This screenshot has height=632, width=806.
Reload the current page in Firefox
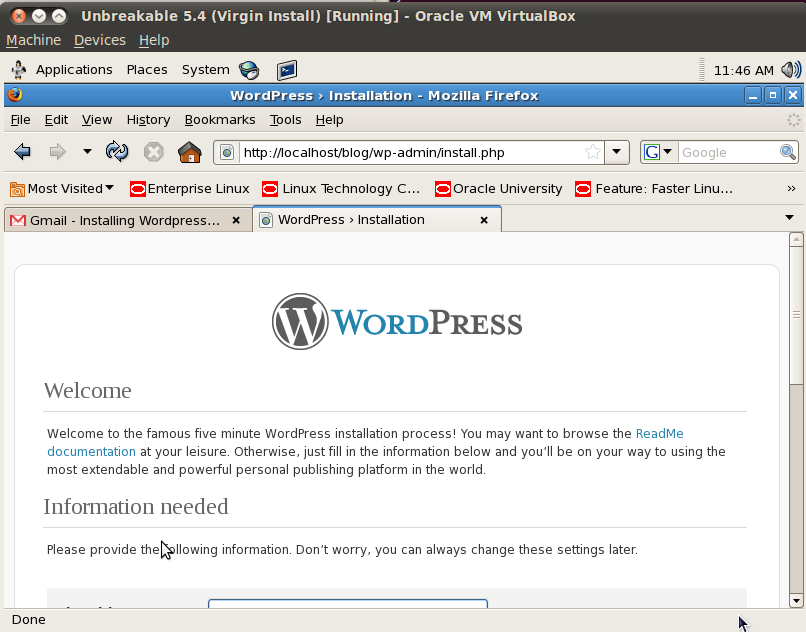point(117,152)
